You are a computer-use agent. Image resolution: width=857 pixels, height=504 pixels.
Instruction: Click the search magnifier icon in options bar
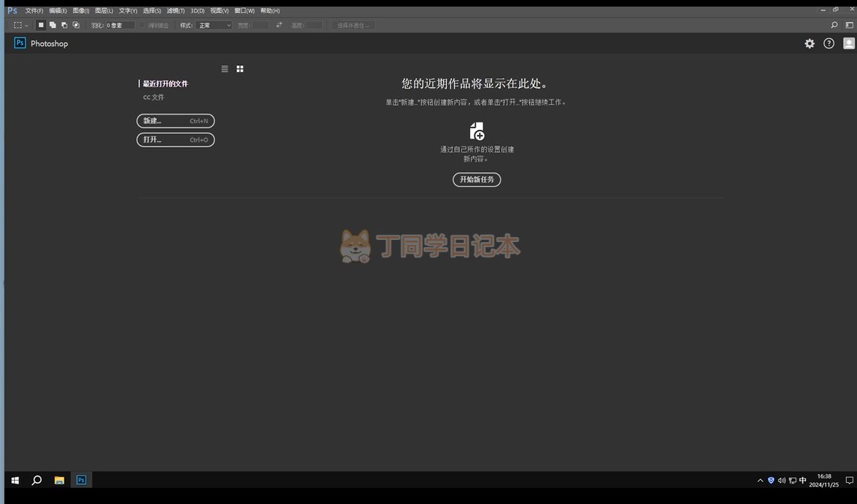834,25
